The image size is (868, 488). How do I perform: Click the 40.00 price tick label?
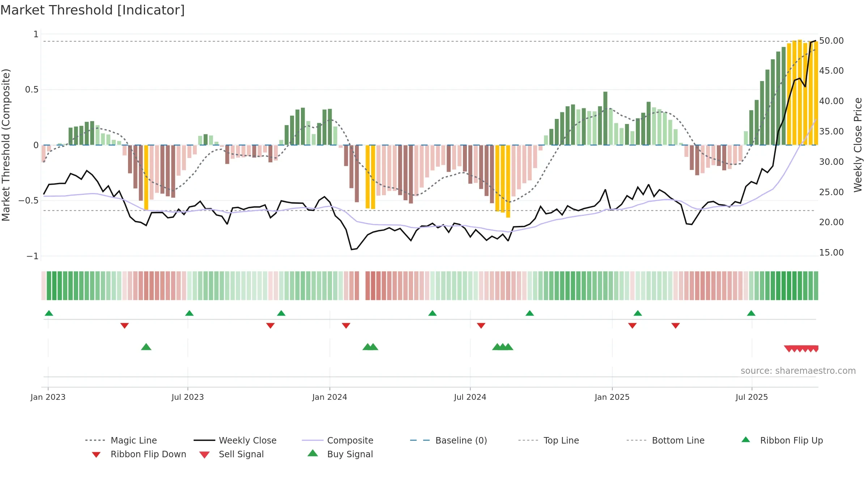[831, 101]
